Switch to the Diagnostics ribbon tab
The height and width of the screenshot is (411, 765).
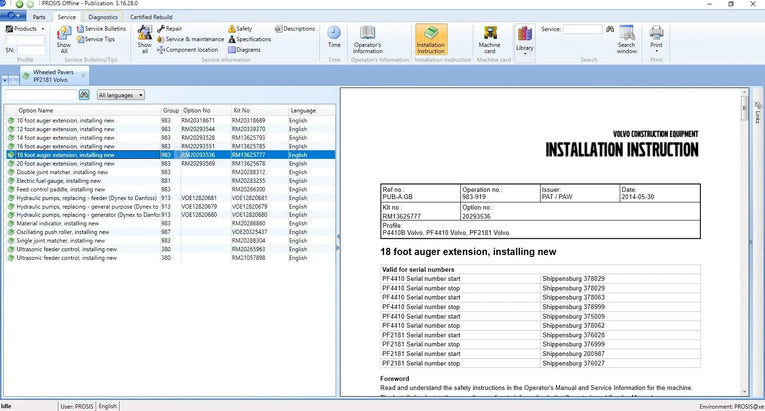tap(102, 17)
